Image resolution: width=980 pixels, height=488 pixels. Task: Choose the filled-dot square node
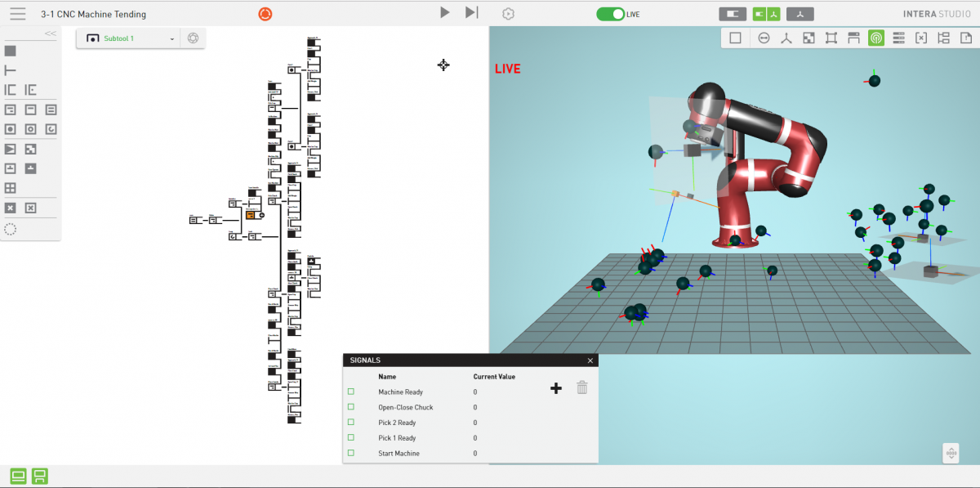click(10, 129)
